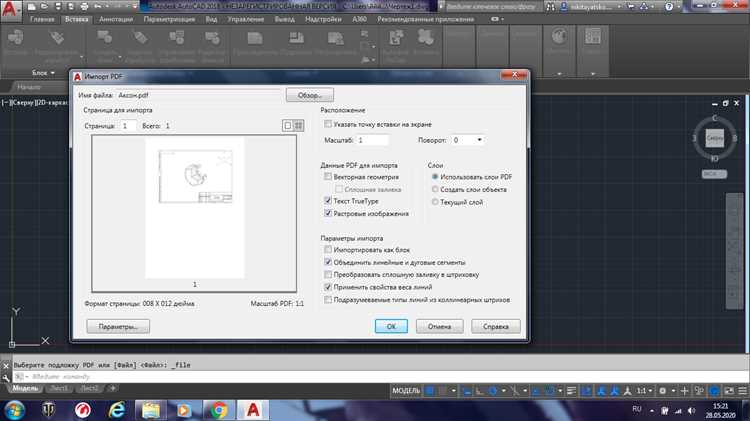This screenshot has height=421, width=750.
Task: Open AutoCAD from the Windows taskbar
Action: (253, 410)
